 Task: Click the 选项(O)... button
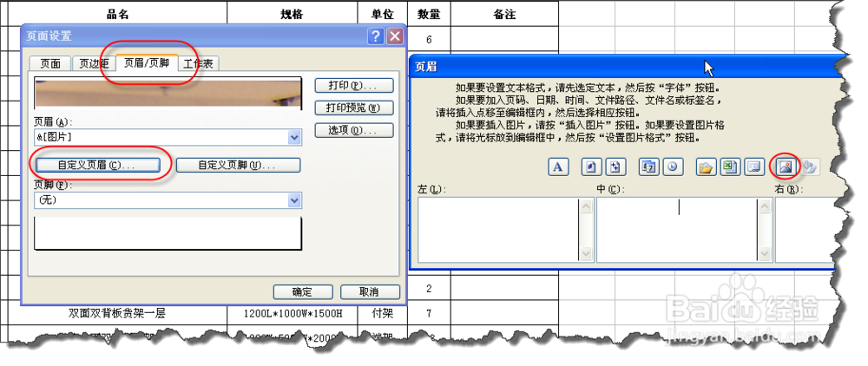[354, 130]
